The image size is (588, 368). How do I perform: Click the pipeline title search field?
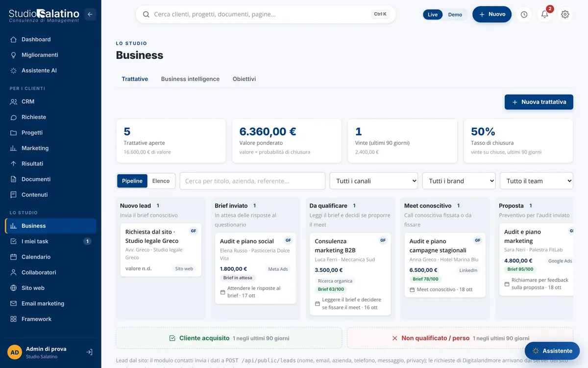[252, 181]
